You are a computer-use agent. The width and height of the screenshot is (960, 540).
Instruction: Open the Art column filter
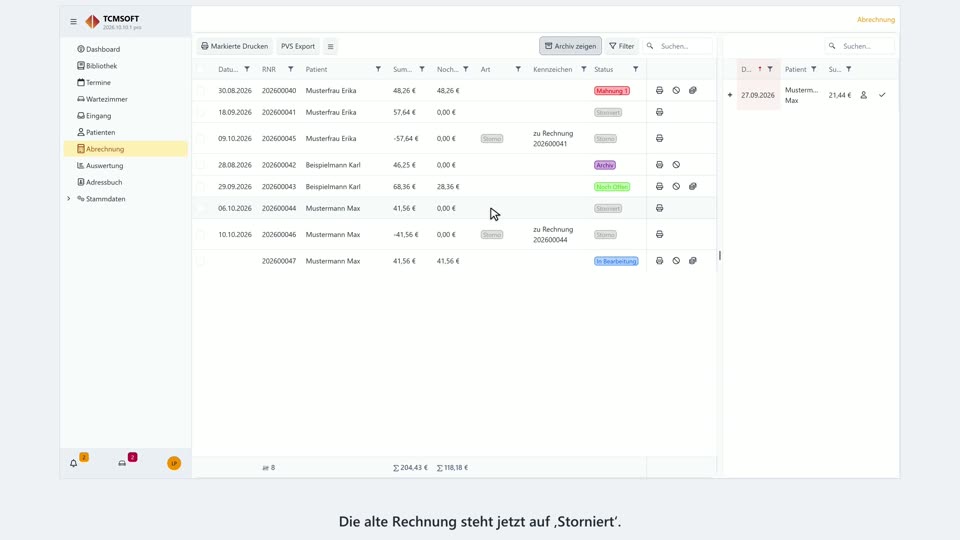point(518,69)
